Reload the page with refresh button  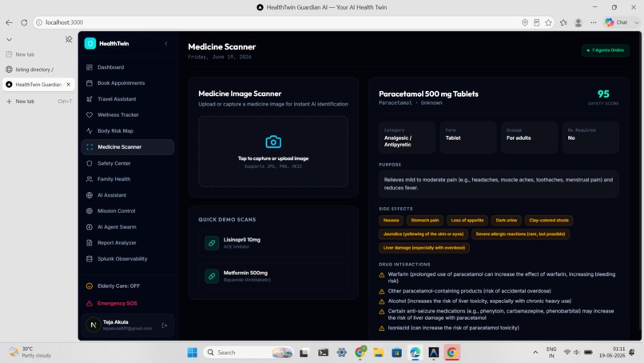(x=24, y=22)
